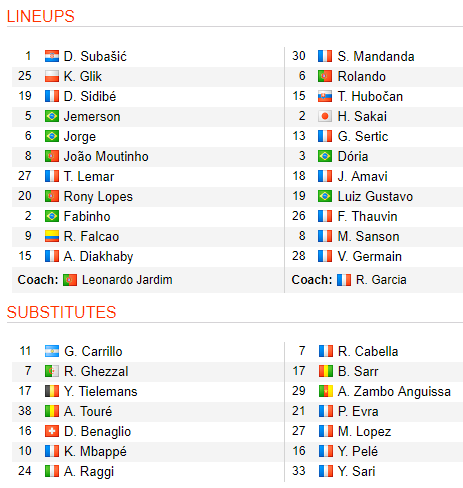Open Fabinho player link
The image size is (463, 488).
(x=87, y=216)
